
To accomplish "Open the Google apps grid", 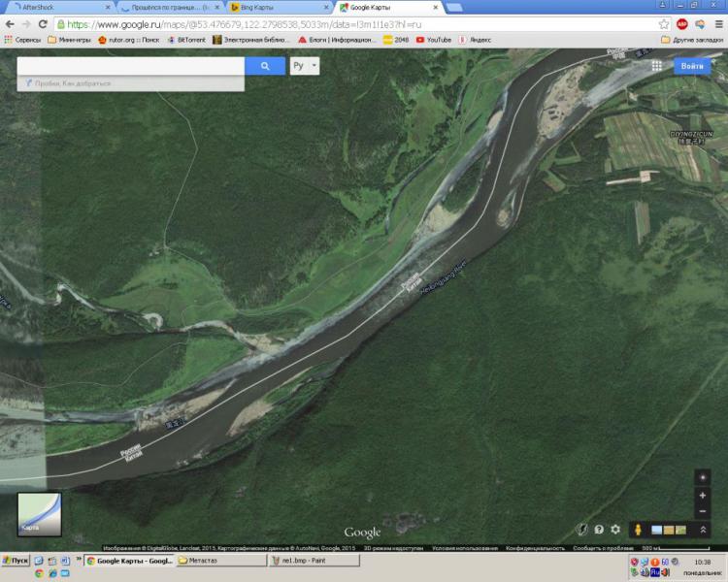I will pos(657,66).
